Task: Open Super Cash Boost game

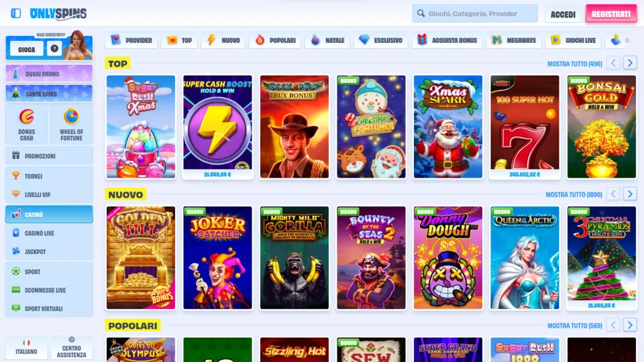Action: point(217,127)
